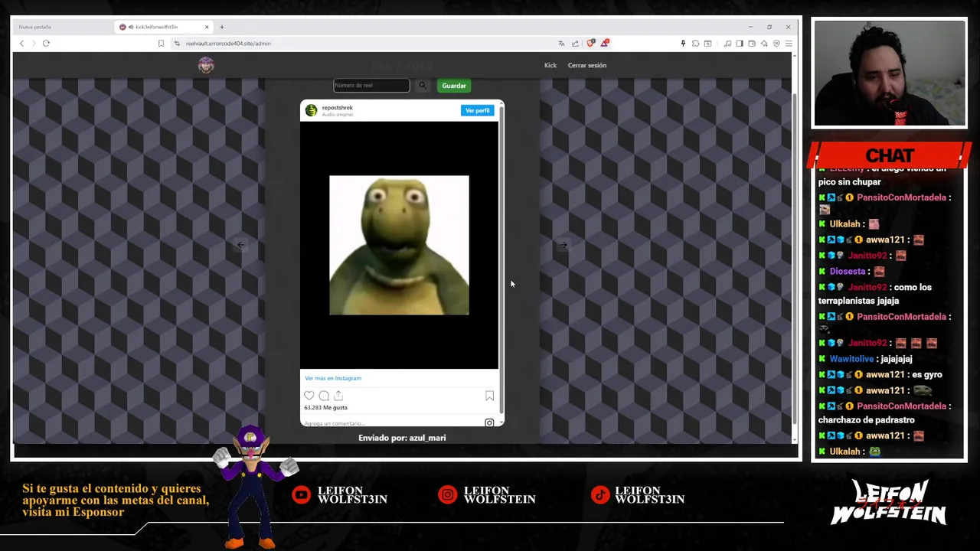Click the translate page icon
980x551 pixels.
(561, 44)
